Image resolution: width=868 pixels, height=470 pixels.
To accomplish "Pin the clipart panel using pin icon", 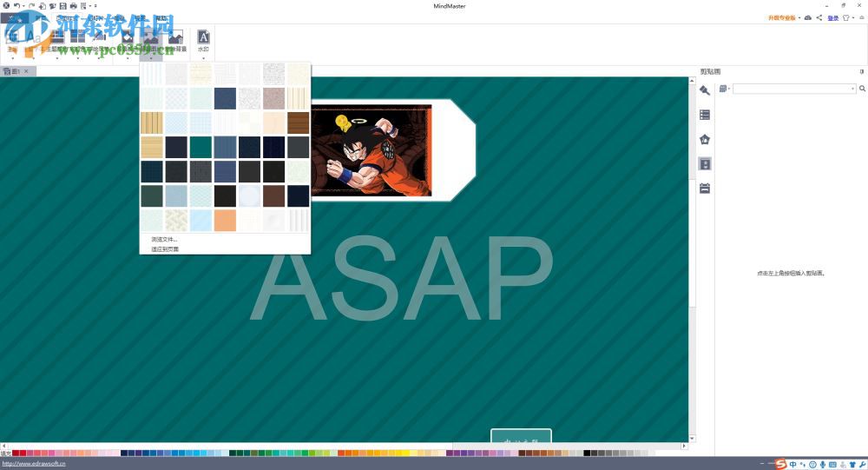I will click(x=862, y=71).
